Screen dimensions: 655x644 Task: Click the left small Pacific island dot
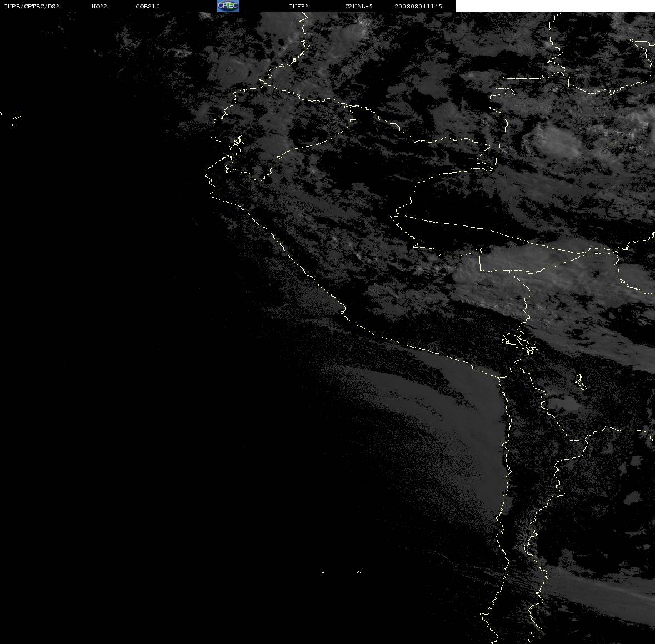323,572
